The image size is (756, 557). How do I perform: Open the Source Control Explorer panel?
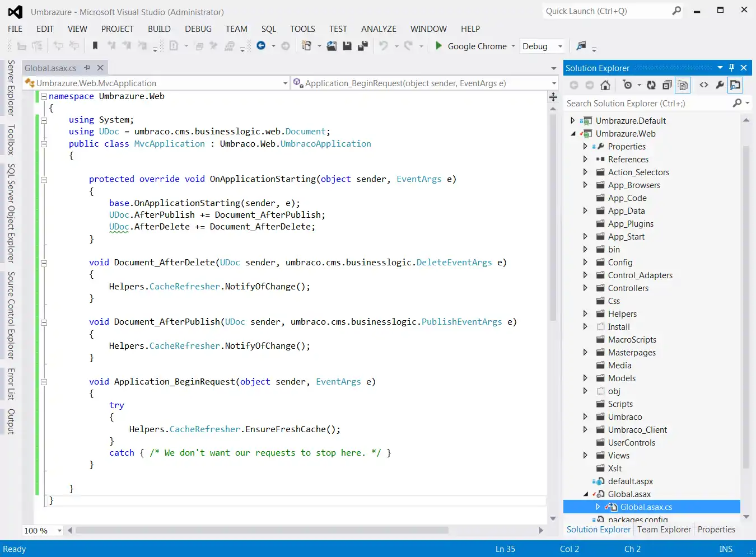pyautogui.click(x=11, y=315)
